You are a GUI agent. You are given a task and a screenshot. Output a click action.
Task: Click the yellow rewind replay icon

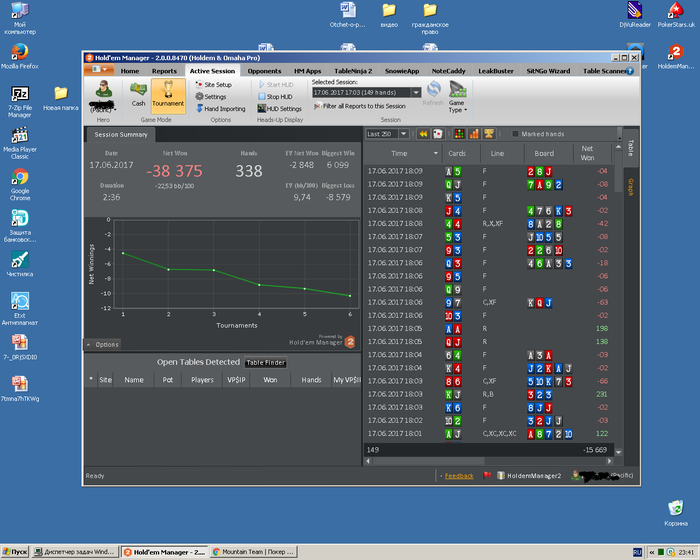[423, 134]
